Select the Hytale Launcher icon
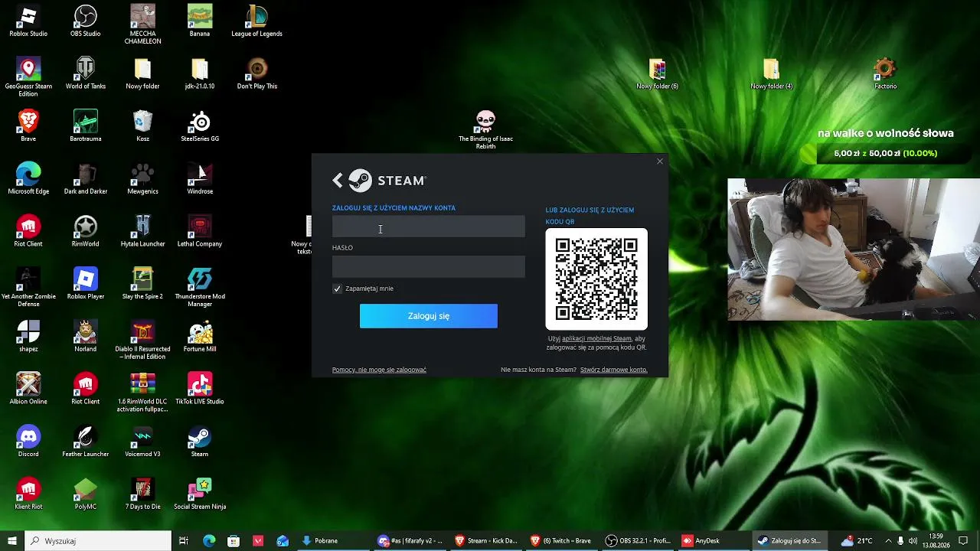The height and width of the screenshot is (551, 980). 142,232
